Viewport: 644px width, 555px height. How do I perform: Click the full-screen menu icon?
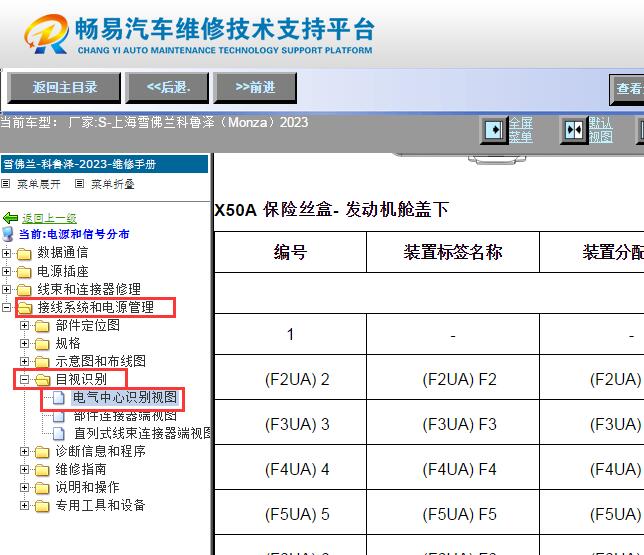[493, 130]
